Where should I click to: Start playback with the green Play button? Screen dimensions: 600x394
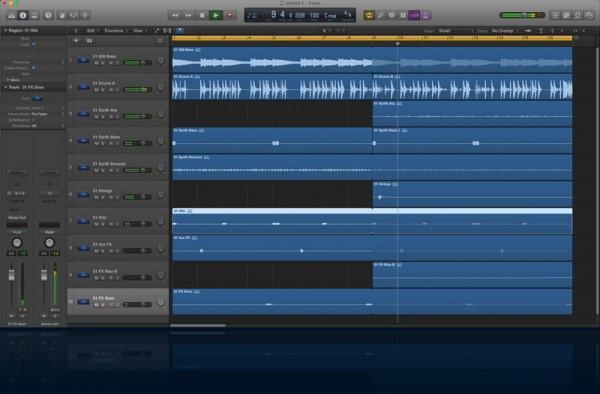tap(216, 15)
